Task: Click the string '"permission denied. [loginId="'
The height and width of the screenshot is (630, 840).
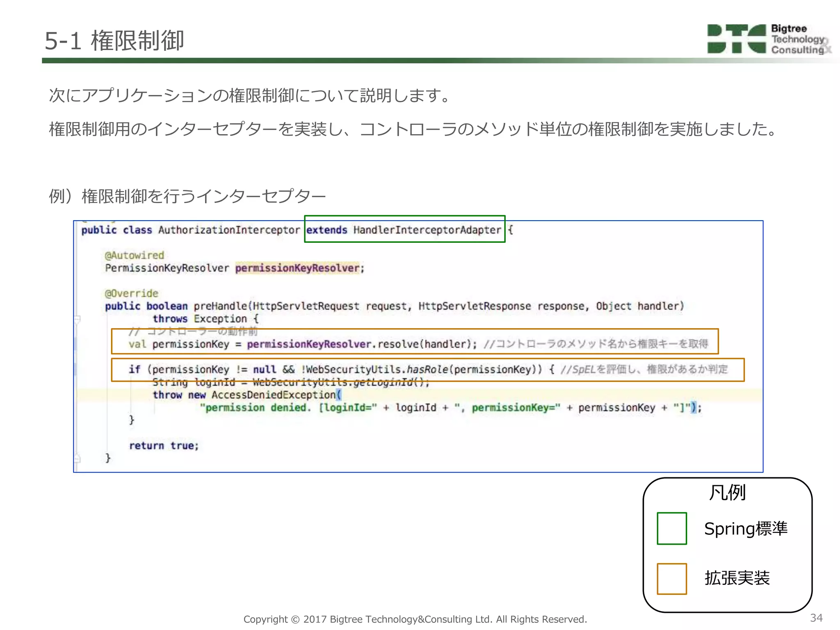Action: [x=288, y=408]
